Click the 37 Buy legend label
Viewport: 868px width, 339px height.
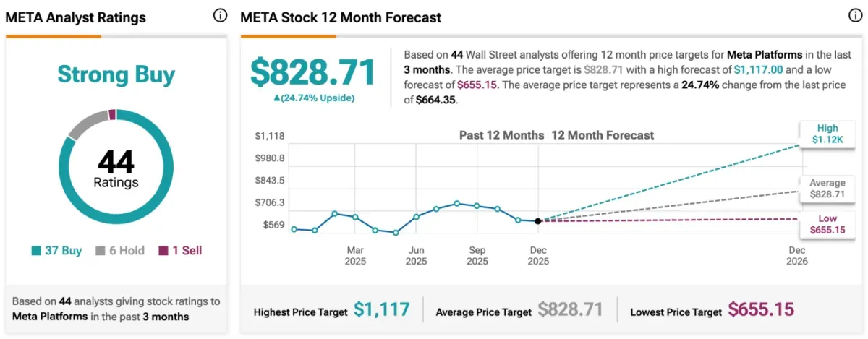(62, 251)
